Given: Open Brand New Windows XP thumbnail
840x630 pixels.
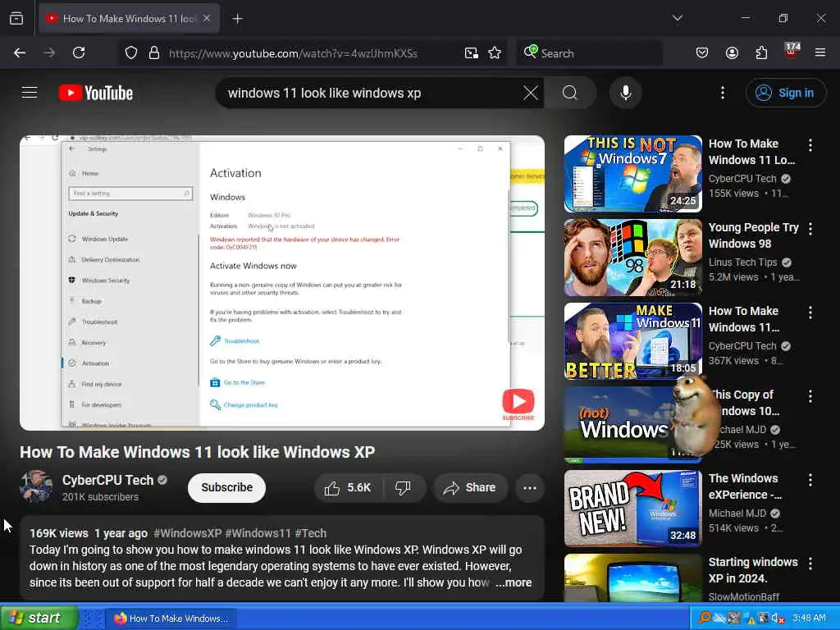Looking at the screenshot, I should click(x=632, y=508).
